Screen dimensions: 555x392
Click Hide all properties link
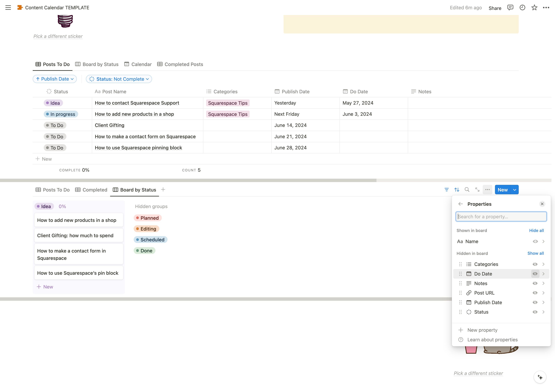click(x=536, y=230)
